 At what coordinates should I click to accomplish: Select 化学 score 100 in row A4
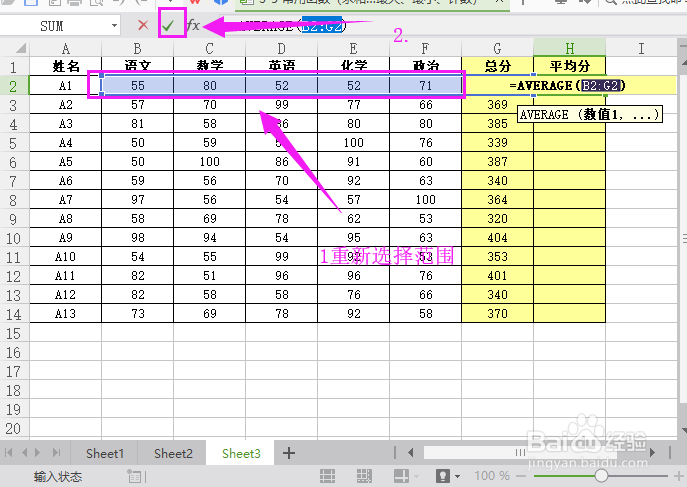tap(353, 143)
